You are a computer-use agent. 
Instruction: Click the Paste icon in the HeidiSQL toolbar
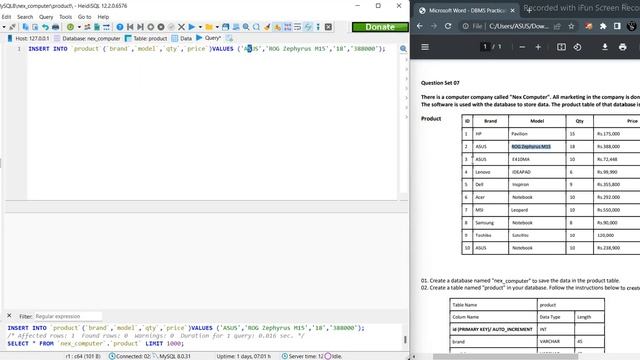point(35,27)
